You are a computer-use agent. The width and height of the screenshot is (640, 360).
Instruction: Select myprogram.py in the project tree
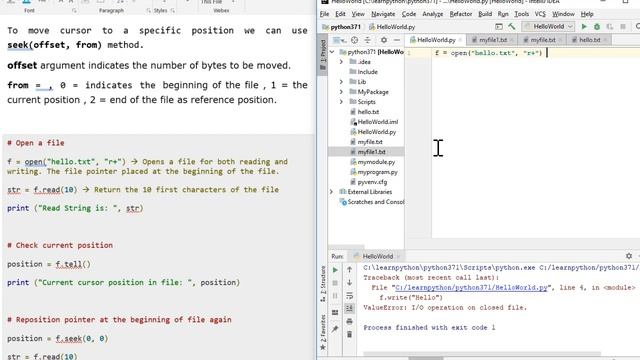373,172
